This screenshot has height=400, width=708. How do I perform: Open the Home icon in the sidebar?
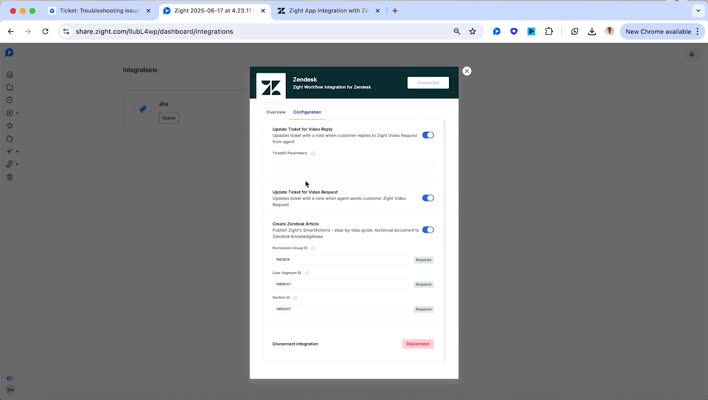[x=9, y=74]
